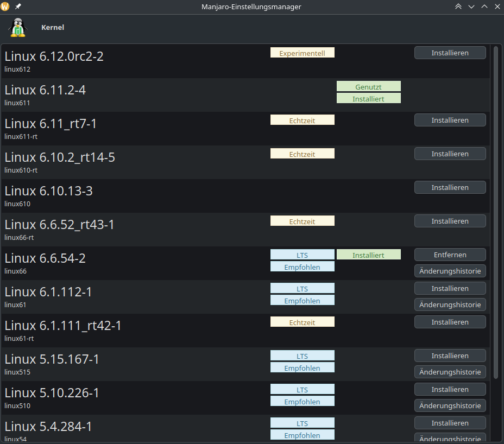Install Linux 6.11_rt7-1 kernel
The width and height of the screenshot is (504, 444).
pyautogui.click(x=450, y=120)
